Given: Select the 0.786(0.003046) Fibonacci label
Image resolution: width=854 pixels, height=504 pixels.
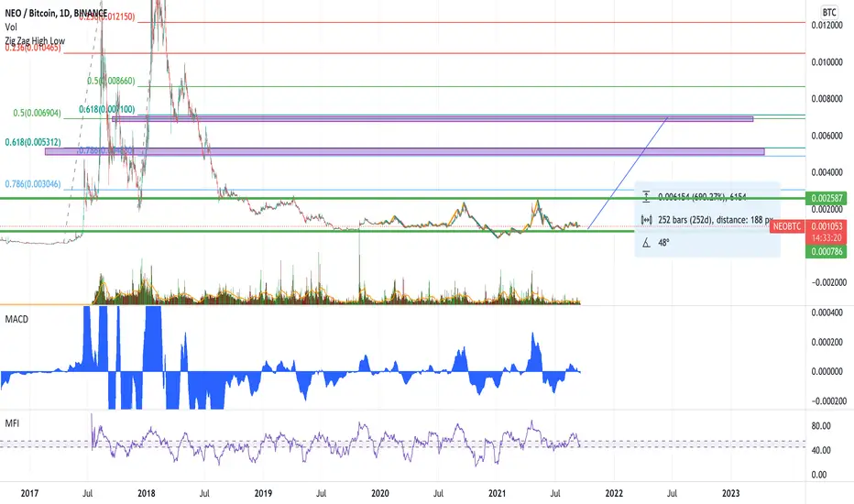Looking at the screenshot, I should pos(33,184).
